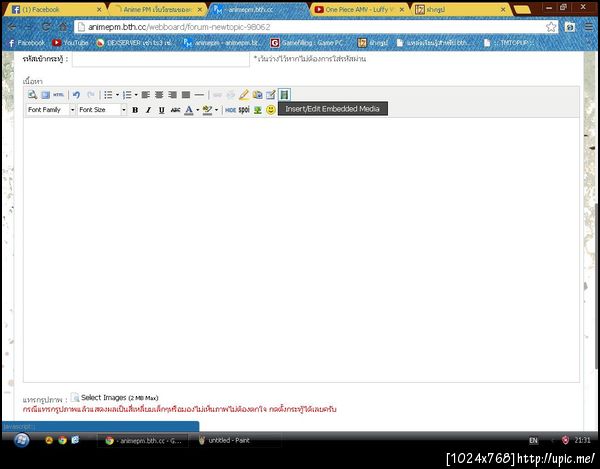The height and width of the screenshot is (469, 600).
Task: Align text left
Action: click(145, 95)
